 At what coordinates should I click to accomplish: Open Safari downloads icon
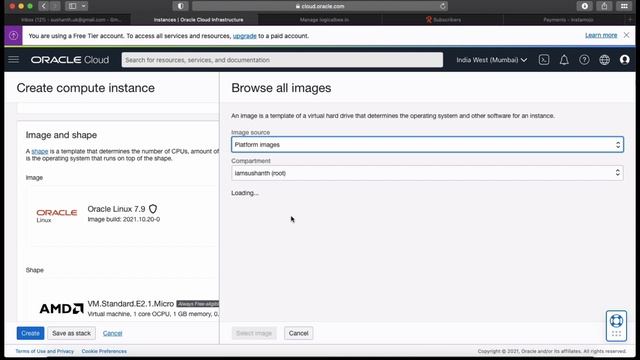pyautogui.click(x=584, y=6)
